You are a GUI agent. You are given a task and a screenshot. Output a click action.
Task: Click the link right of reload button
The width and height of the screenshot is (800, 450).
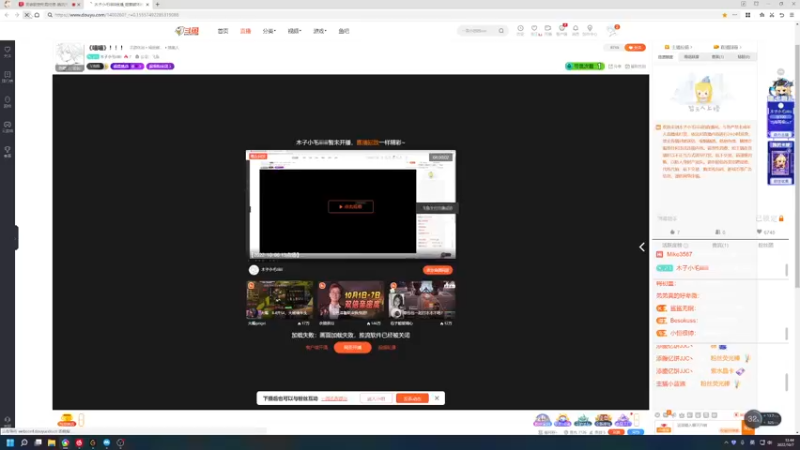[x=387, y=347]
